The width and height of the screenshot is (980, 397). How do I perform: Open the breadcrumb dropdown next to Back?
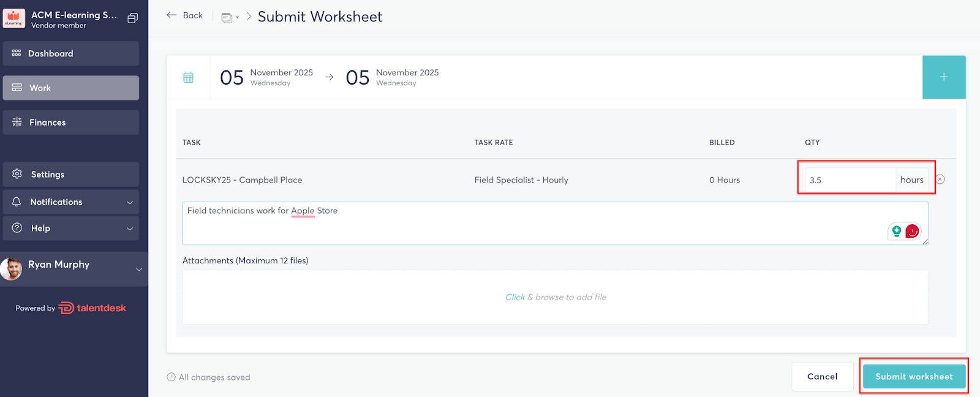coord(230,18)
